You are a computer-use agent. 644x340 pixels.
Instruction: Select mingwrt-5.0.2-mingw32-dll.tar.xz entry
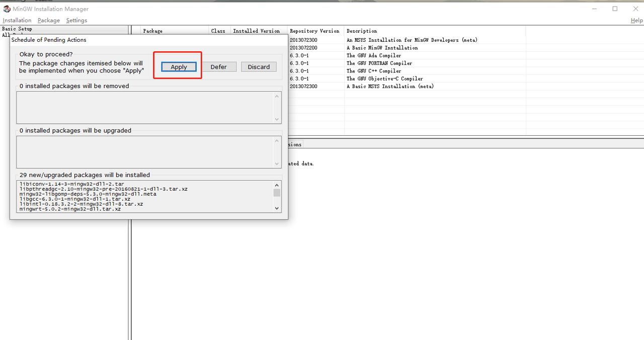pos(70,209)
